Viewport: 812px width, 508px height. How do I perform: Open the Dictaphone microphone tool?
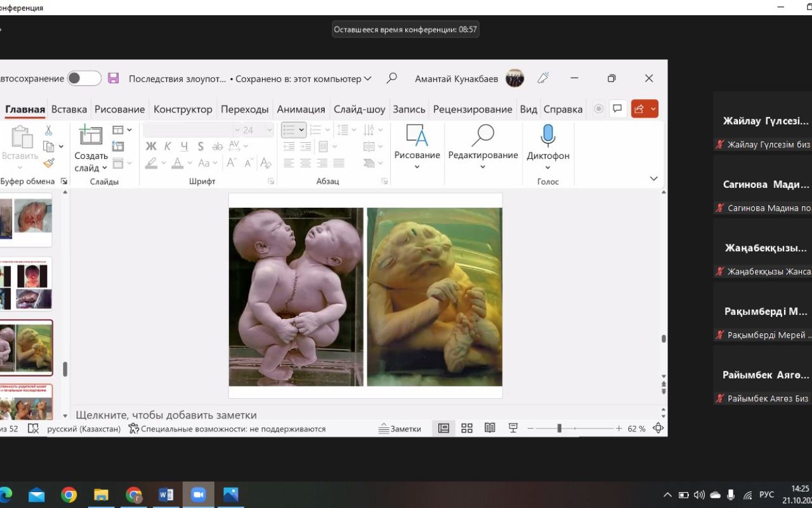pyautogui.click(x=547, y=137)
